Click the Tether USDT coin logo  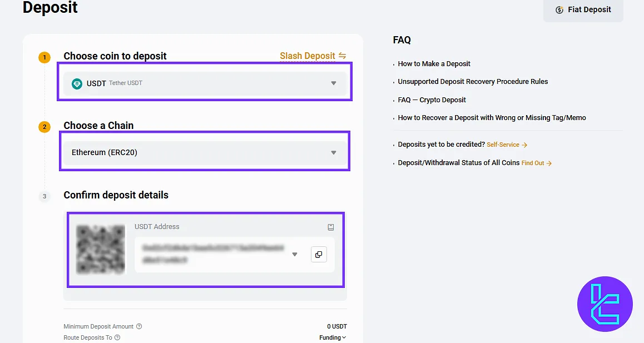pos(77,84)
